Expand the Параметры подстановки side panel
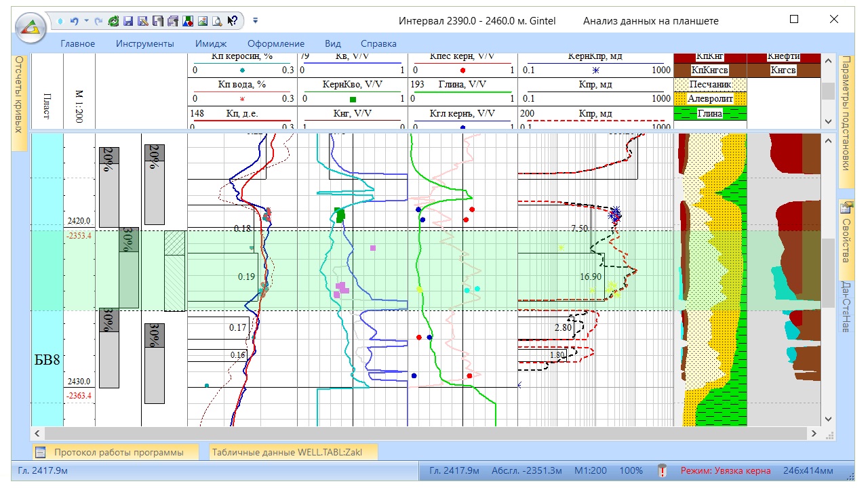The height and width of the screenshot is (488, 868). point(846,121)
